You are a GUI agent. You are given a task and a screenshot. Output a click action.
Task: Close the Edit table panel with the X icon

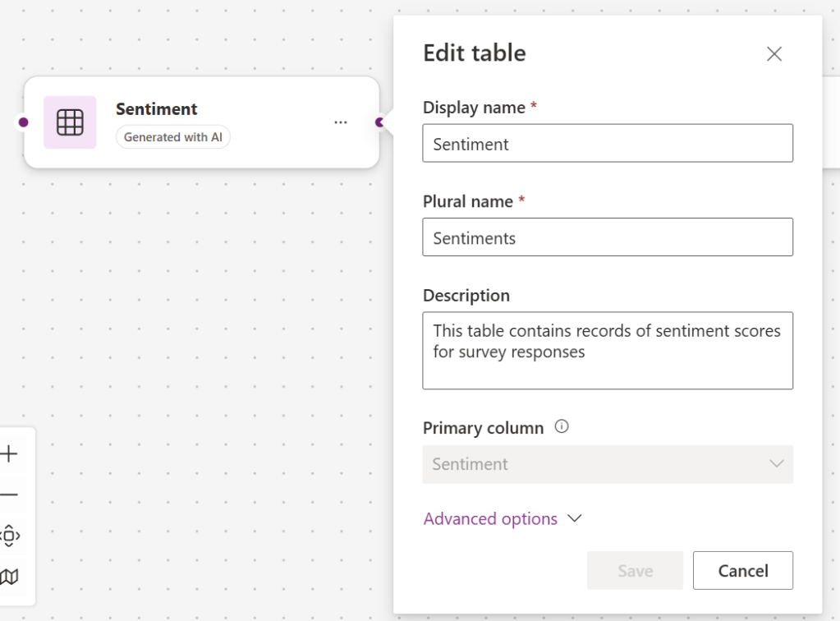click(x=773, y=53)
